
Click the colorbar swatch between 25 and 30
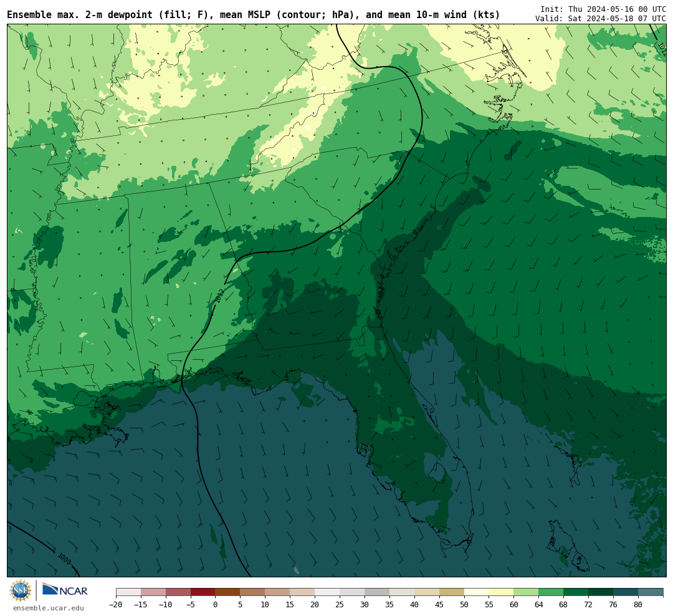[352, 592]
